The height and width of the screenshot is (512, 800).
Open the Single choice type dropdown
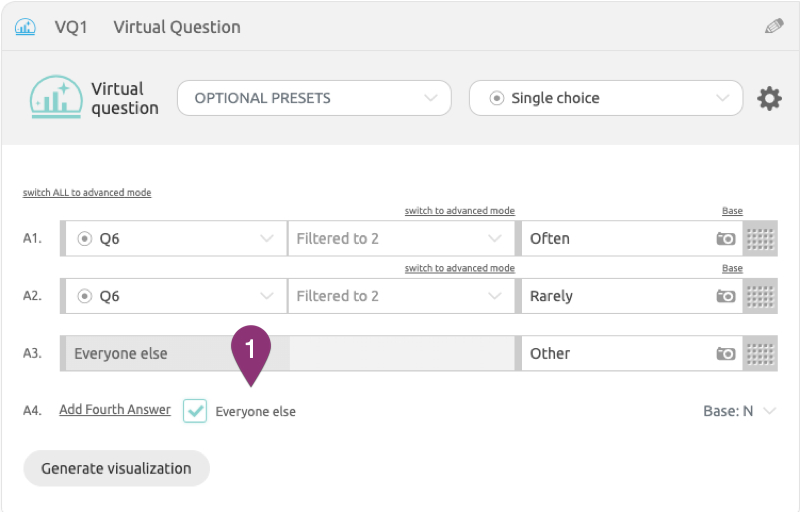pyautogui.click(x=606, y=98)
